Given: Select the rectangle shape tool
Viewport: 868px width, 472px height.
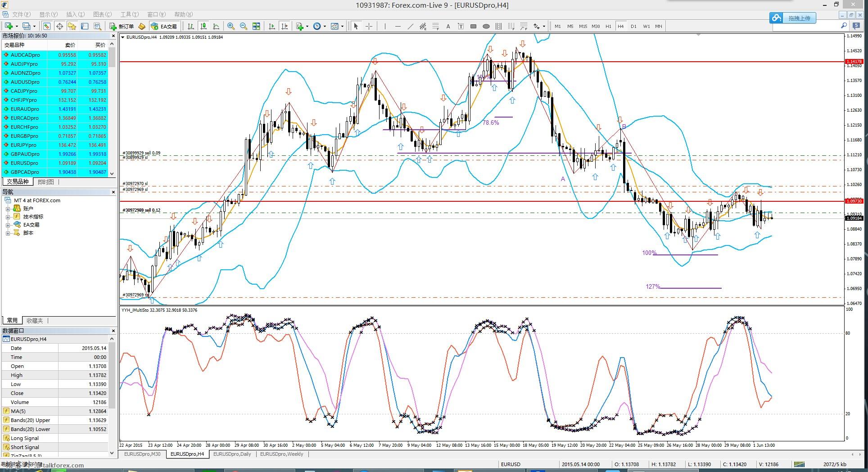Looking at the screenshot, I should pyautogui.click(x=473, y=26).
